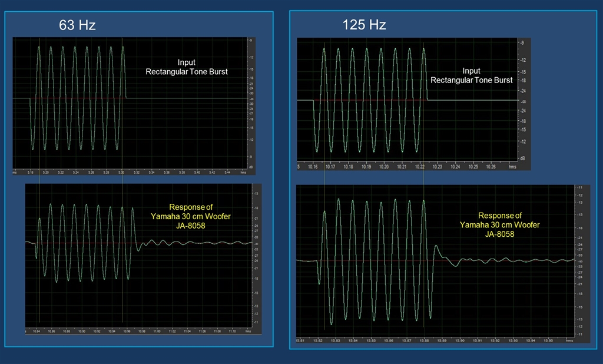Image resolution: width=603 pixels, height=364 pixels.
Task: Click the 10.16 time tick on the ruler
Action: click(313, 167)
